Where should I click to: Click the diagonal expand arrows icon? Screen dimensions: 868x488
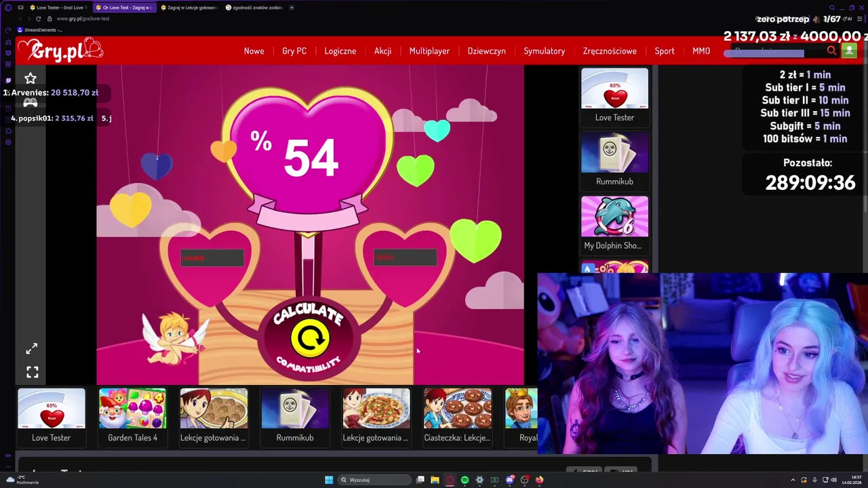pos(32,348)
